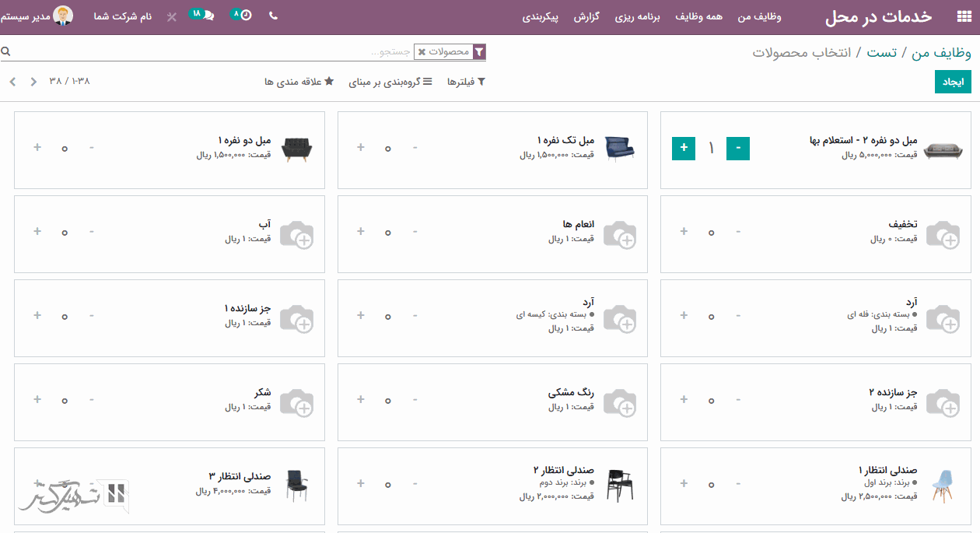Open the پیکربندی menu
This screenshot has height=533, width=980.
pyautogui.click(x=541, y=16)
